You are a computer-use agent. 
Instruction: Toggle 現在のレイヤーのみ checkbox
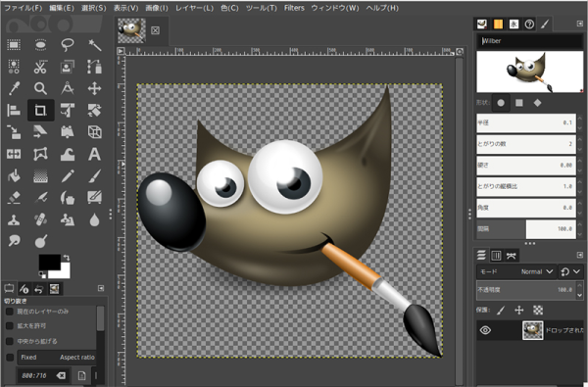pyautogui.click(x=10, y=312)
